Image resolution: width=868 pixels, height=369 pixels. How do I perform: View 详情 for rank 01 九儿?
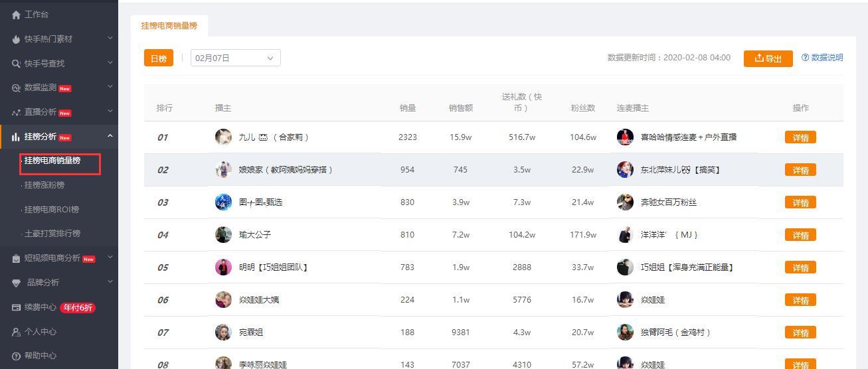800,137
